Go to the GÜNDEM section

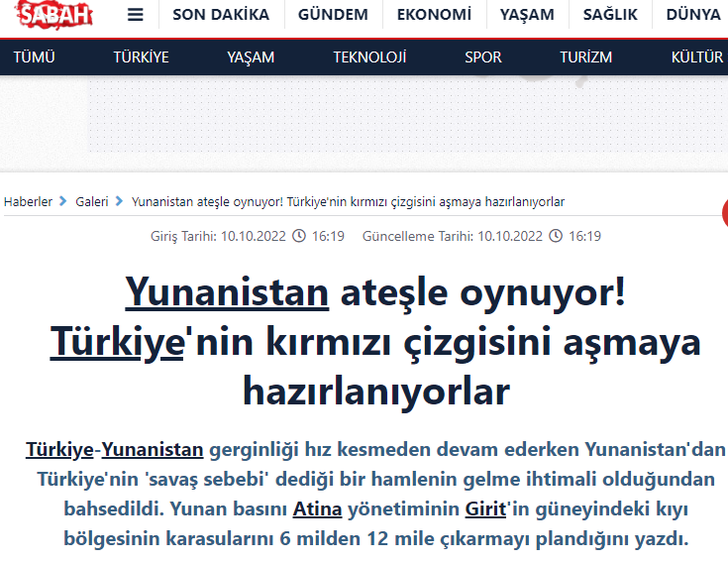333,15
